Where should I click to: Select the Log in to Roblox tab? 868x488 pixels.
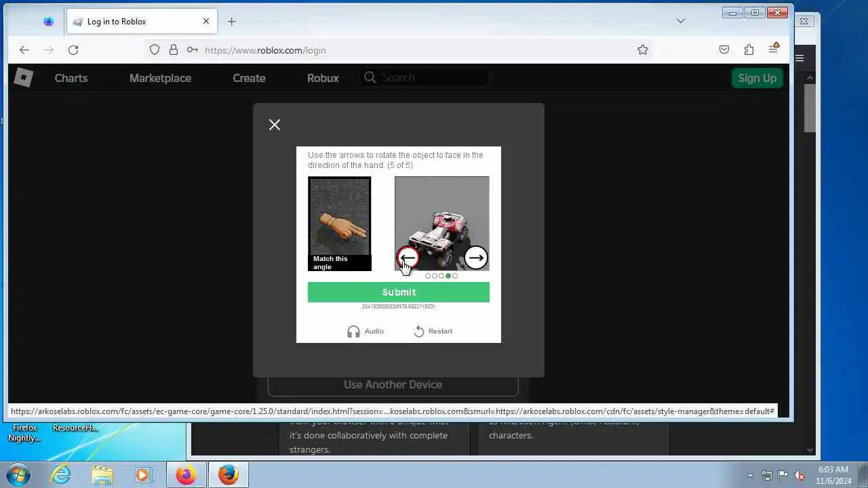[x=142, y=22]
